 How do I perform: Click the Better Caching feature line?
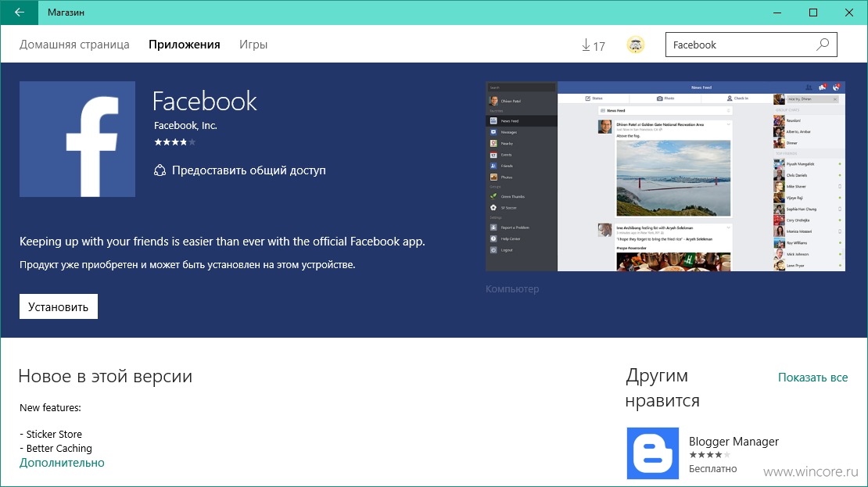[56, 448]
